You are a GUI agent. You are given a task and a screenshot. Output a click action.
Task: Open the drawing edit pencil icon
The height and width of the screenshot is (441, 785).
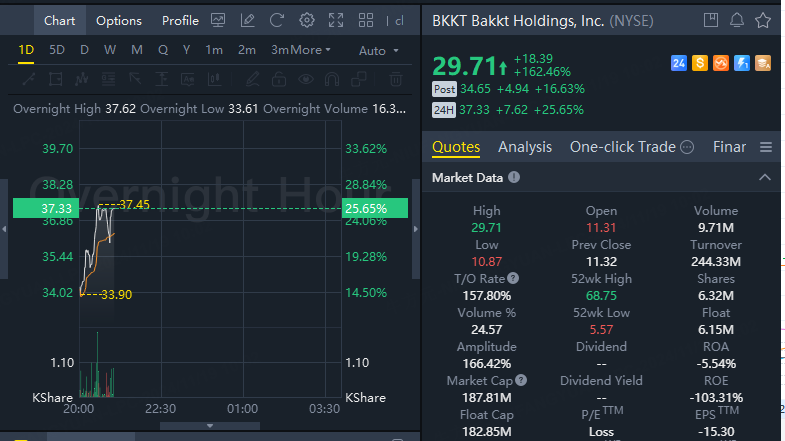(247, 21)
